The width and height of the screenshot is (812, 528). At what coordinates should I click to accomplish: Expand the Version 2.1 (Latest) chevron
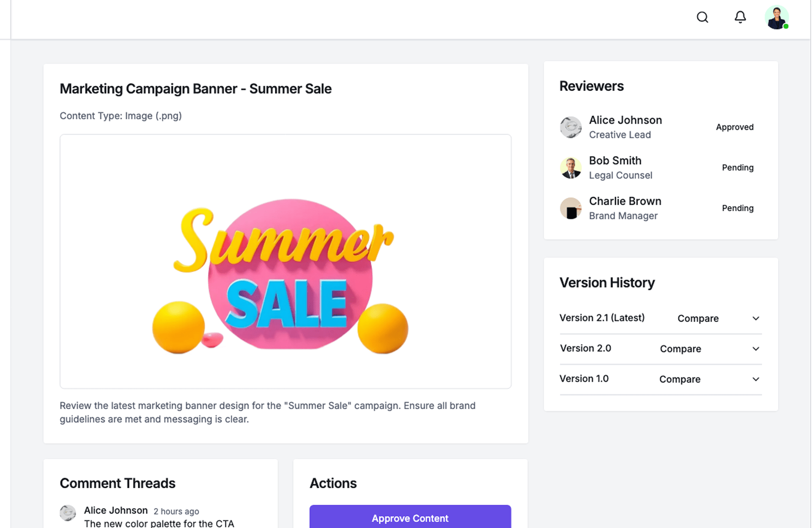(756, 319)
